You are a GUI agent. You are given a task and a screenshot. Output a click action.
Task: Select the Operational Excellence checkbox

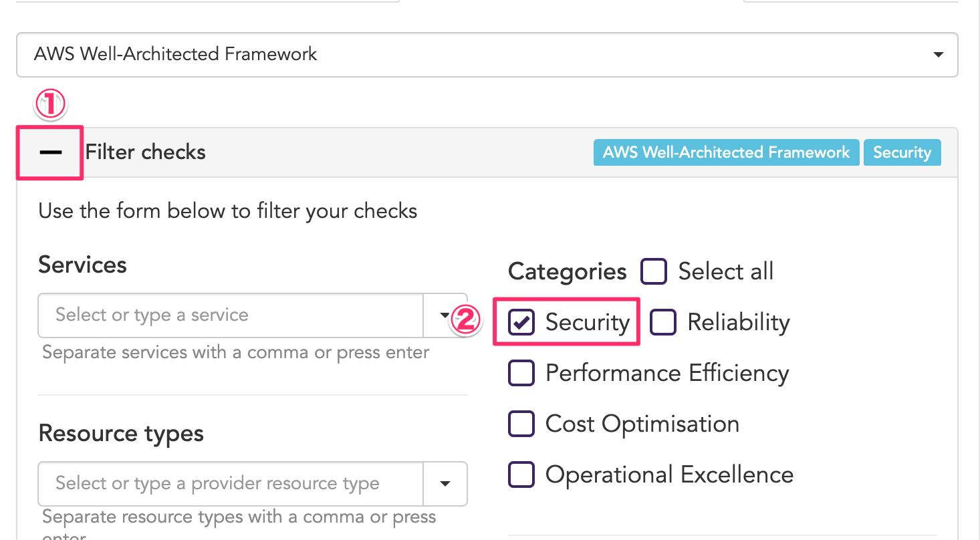(x=521, y=475)
